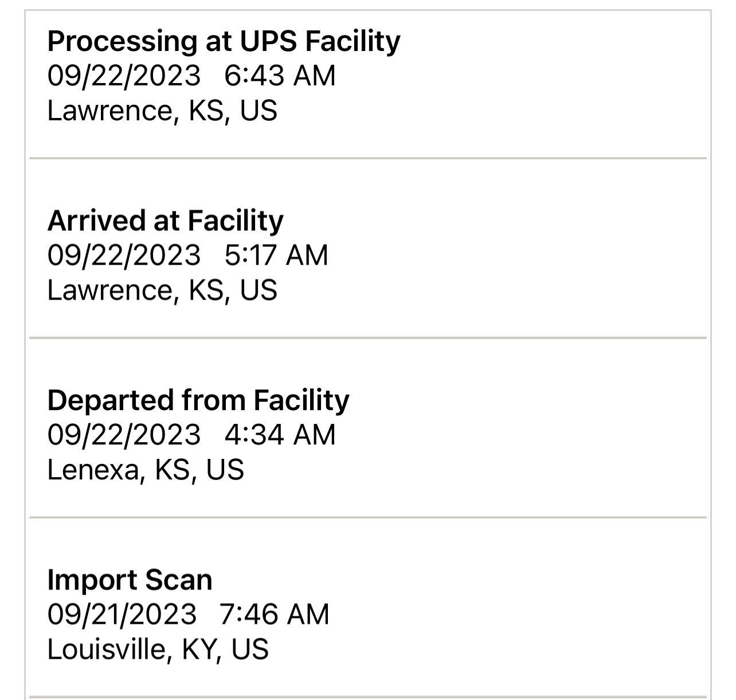Tap the Lenexa, KS, US location
The image size is (736, 700).
(x=146, y=470)
